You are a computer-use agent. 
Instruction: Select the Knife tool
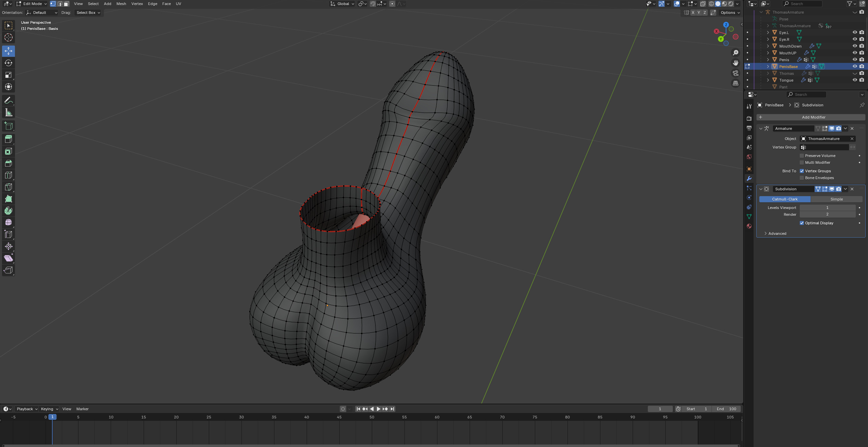pyautogui.click(x=8, y=187)
